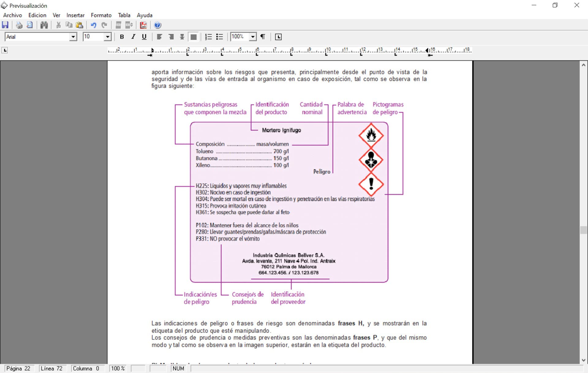This screenshot has width=588, height=373.
Task: Align text left
Action: click(159, 37)
